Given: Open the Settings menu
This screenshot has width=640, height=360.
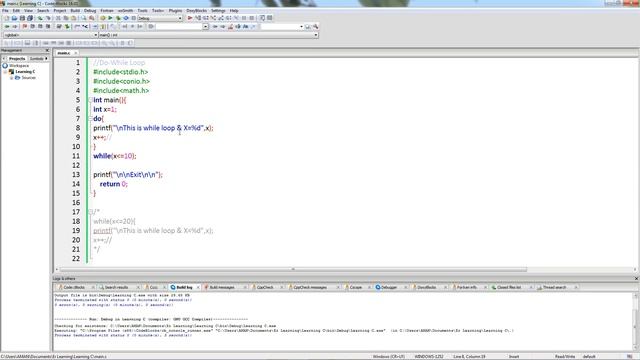Looking at the screenshot, I should (218, 11).
